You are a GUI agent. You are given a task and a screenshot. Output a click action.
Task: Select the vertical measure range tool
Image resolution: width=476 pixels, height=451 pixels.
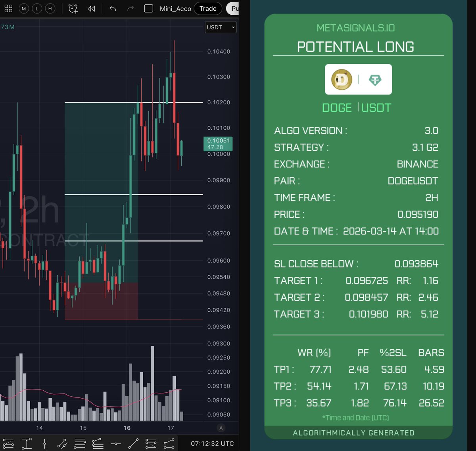pos(27,443)
